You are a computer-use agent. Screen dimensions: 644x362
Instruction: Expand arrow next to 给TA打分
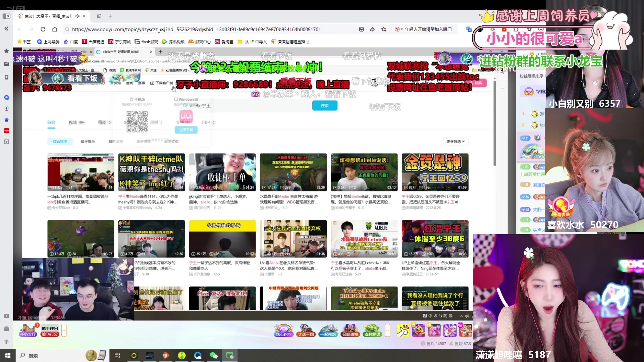64,330
